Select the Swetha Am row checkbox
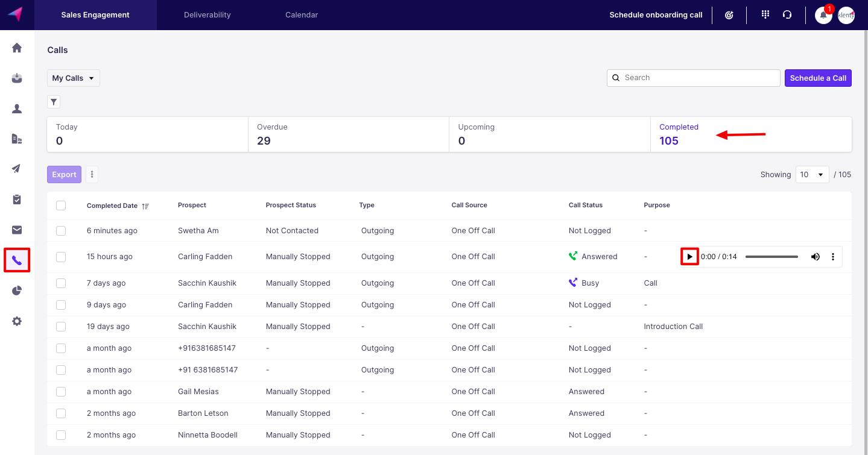 pos(61,231)
